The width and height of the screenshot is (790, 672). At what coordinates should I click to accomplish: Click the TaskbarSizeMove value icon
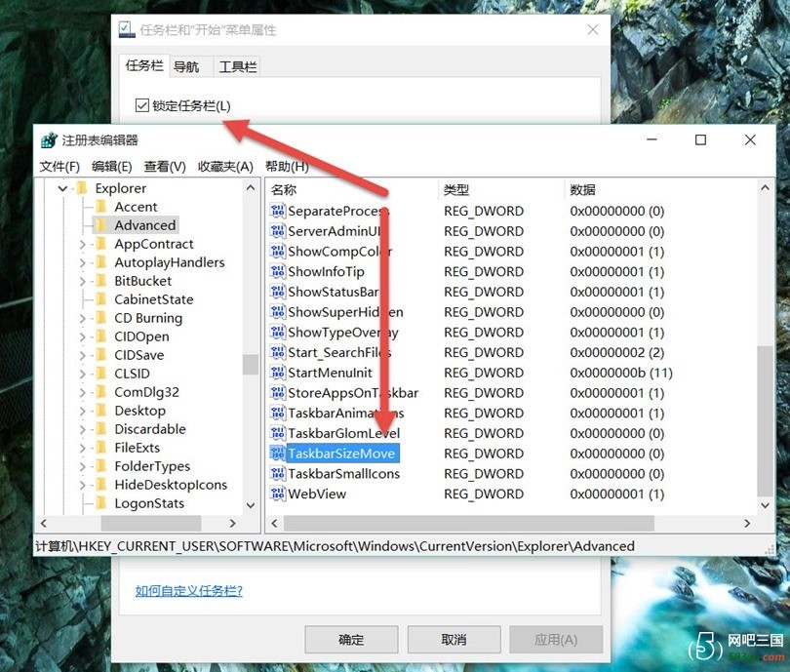278,453
